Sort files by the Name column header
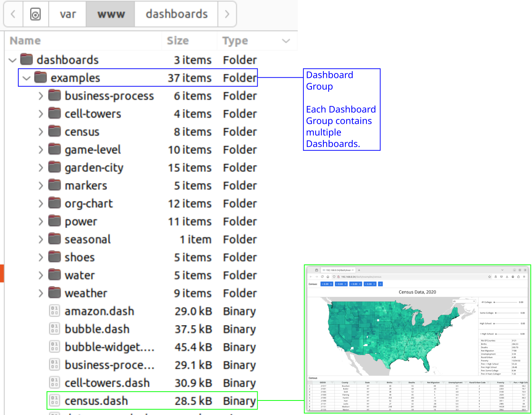 (x=25, y=41)
